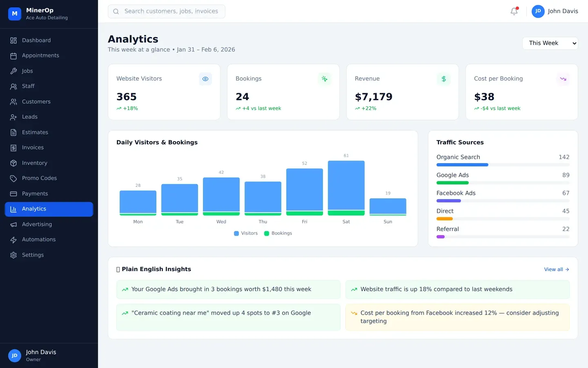The height and width of the screenshot is (368, 588).
Task: Open John Davis user menu in header
Action: coord(562,11)
